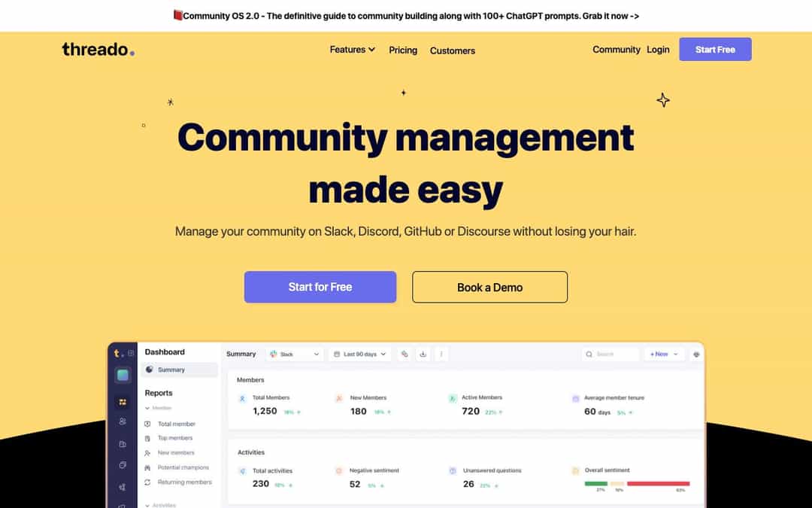This screenshot has width=812, height=508.
Task: Expand the Features dropdown menu
Action: (352, 50)
